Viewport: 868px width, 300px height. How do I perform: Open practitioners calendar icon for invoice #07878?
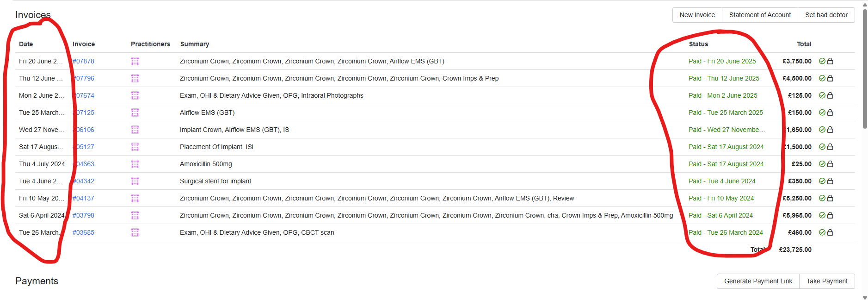tap(135, 61)
